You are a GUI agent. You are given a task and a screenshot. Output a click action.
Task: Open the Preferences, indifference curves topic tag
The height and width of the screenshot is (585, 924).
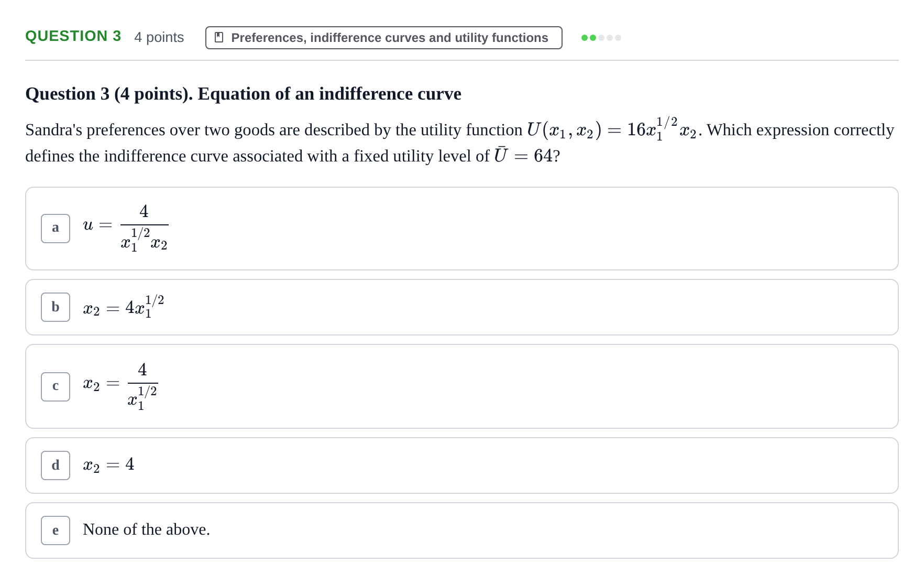(x=384, y=38)
